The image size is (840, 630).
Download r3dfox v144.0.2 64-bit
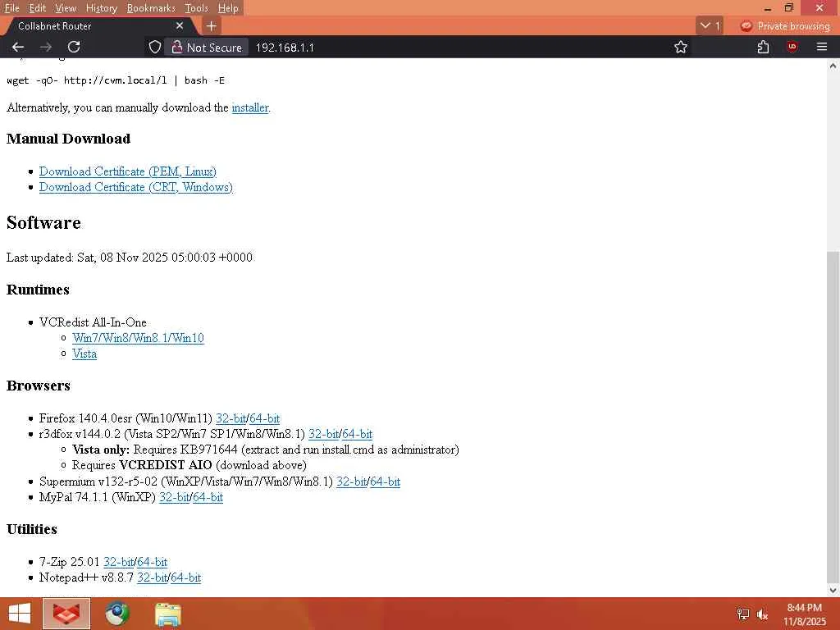(358, 434)
